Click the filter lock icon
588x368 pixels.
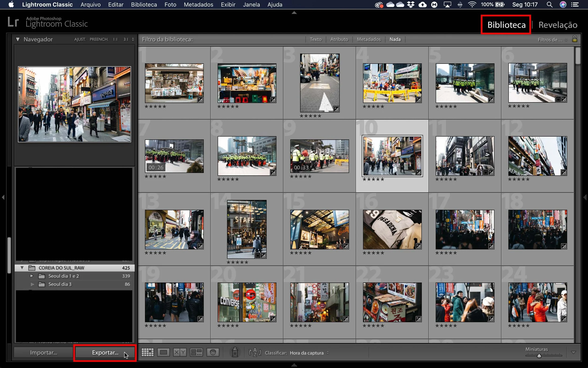point(575,39)
